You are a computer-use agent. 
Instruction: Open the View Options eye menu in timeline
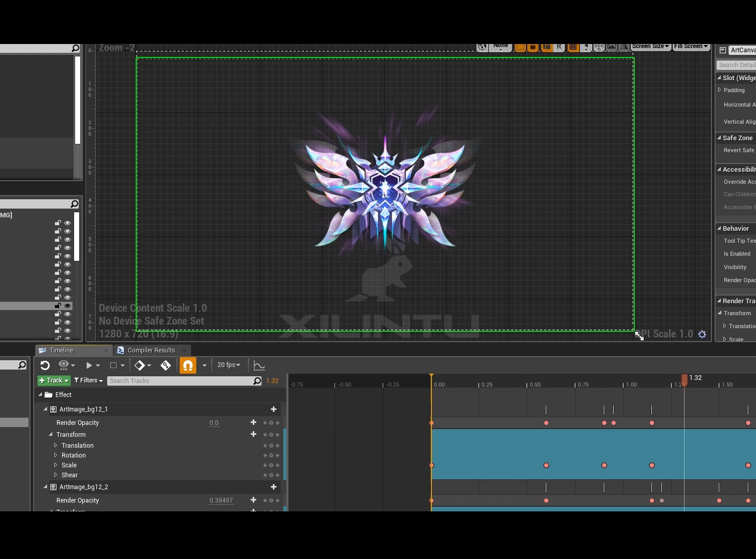(66, 365)
